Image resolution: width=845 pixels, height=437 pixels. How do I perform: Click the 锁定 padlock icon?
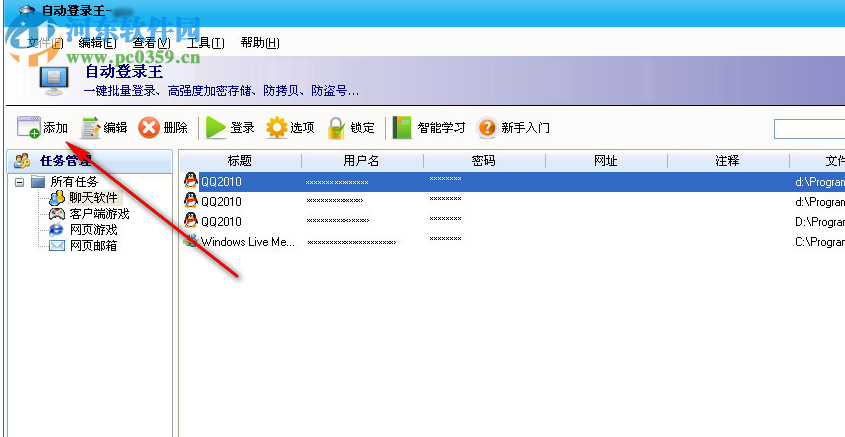click(336, 128)
